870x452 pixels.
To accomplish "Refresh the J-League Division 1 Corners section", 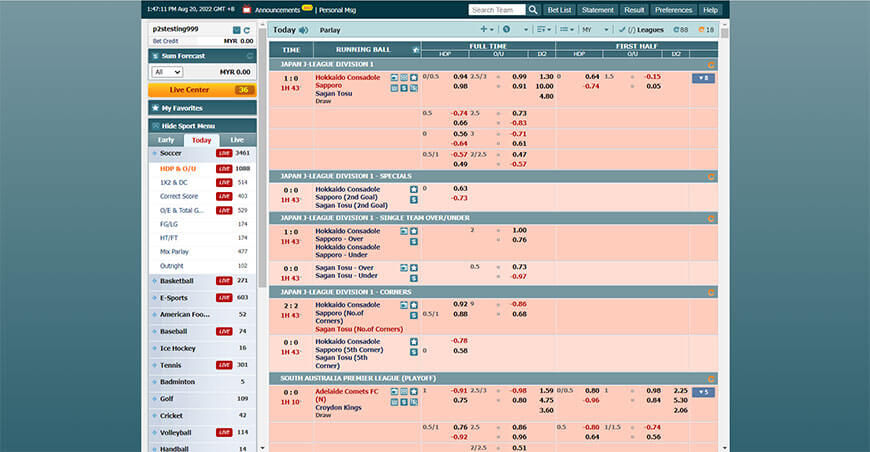I will coord(711,292).
